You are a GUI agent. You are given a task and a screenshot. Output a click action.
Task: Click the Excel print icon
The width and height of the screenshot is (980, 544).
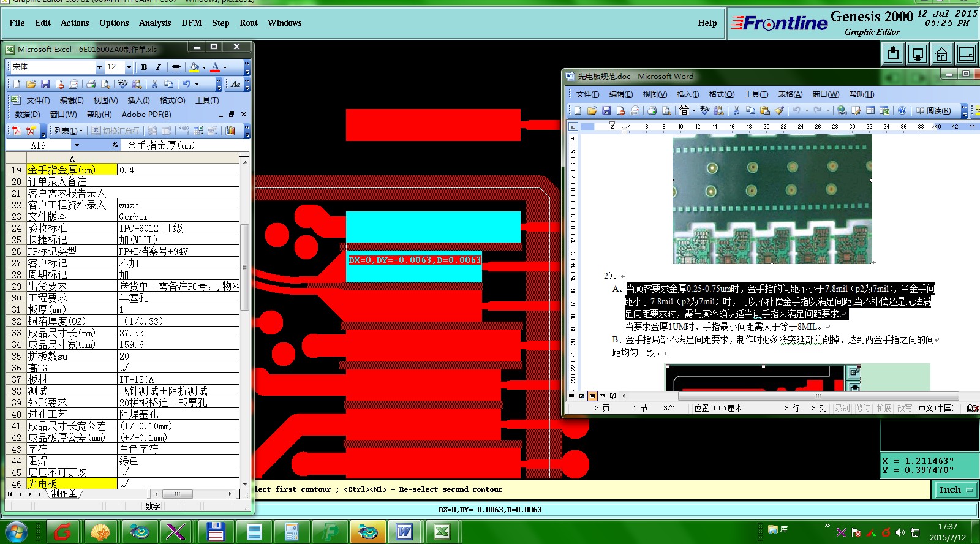[x=91, y=84]
